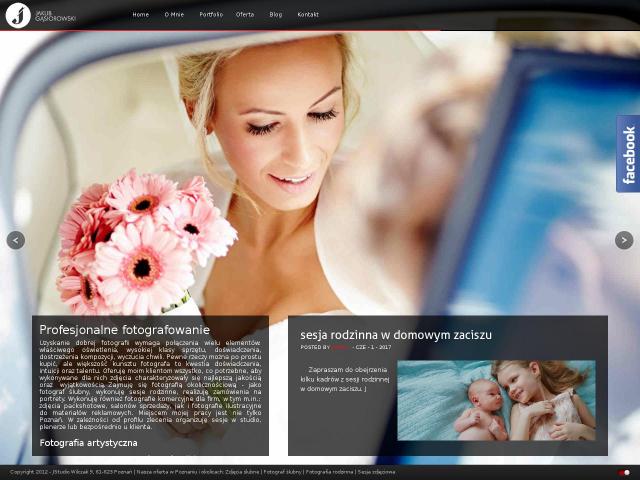Follow the 'Zdjęcia ślubne' footer link
Screen dimensions: 640x480
click(x=242, y=472)
